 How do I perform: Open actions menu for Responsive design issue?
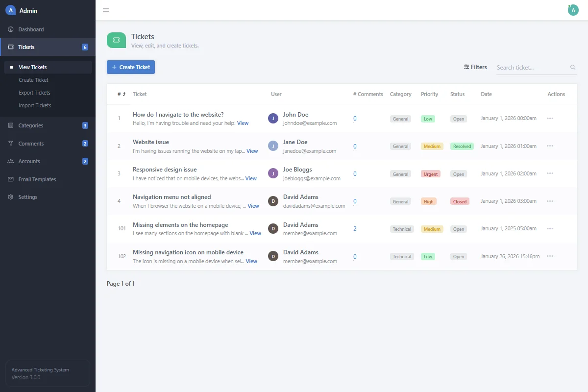point(550,173)
